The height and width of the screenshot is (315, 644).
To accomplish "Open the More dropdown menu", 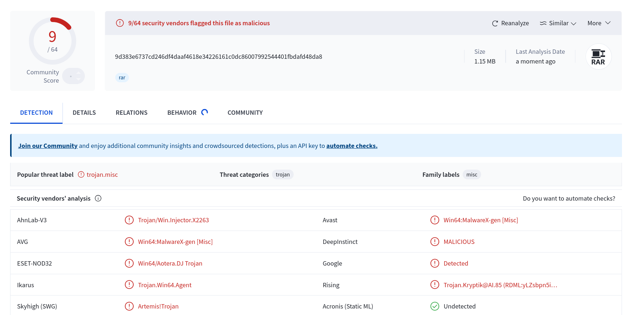I will point(599,23).
